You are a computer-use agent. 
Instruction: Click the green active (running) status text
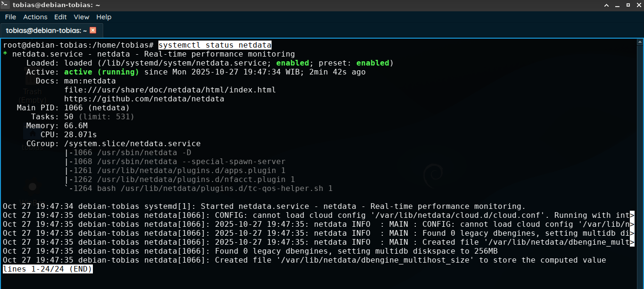click(x=101, y=72)
